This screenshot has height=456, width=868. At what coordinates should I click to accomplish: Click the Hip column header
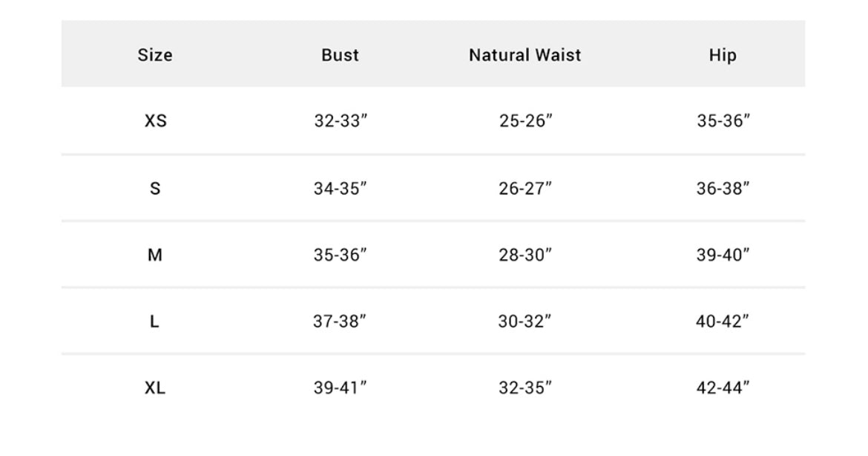tap(723, 55)
